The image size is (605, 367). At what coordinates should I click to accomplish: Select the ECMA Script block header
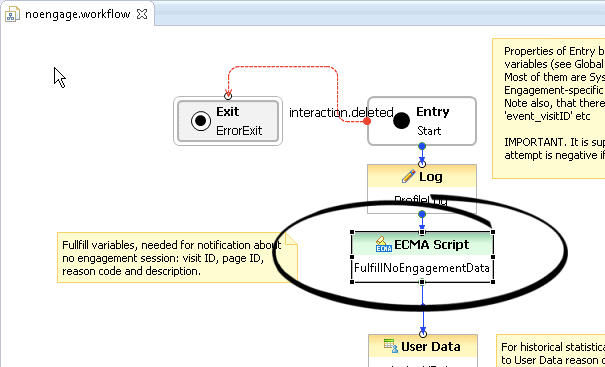(x=422, y=244)
